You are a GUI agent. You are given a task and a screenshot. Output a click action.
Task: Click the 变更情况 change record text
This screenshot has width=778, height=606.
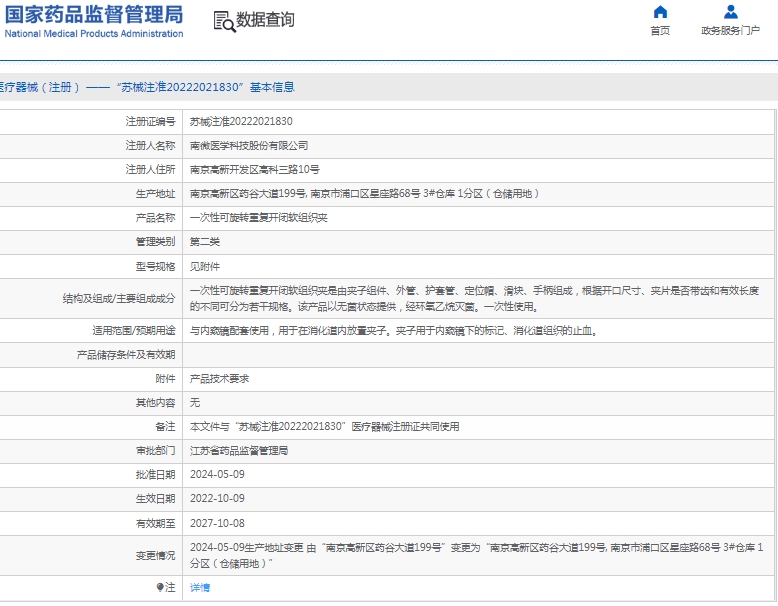click(x=476, y=555)
